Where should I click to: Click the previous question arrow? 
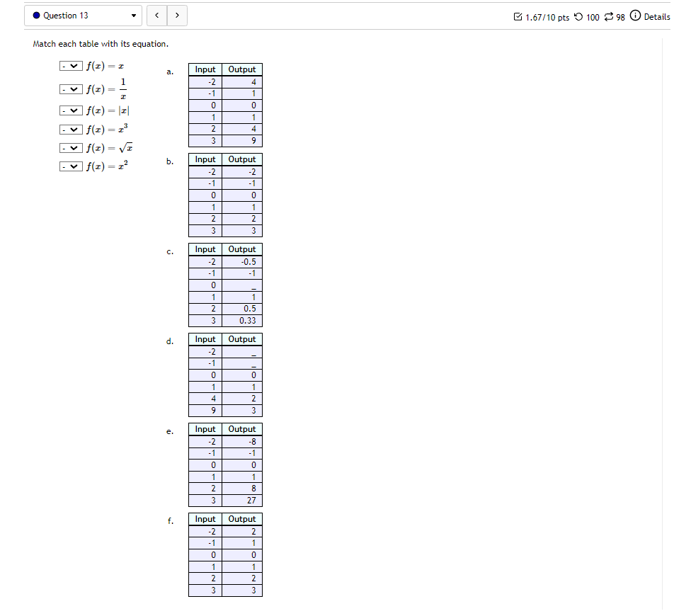point(156,15)
